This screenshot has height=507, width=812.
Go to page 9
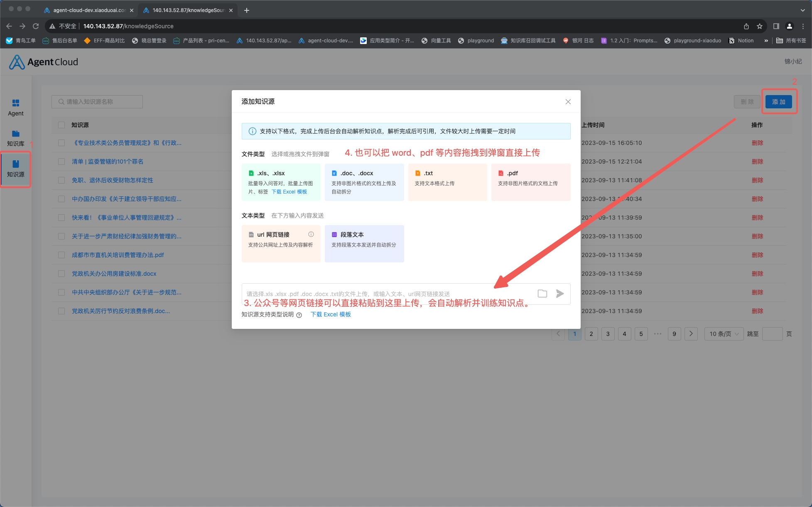coord(674,334)
